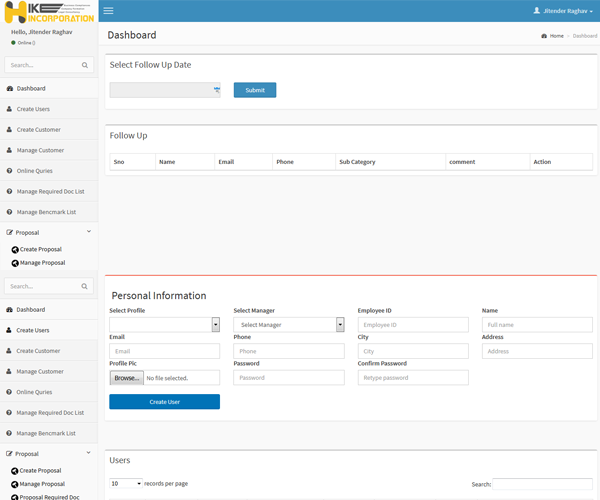This screenshot has height=500, width=600.
Task: Click the green Online status indicator
Action: coord(13,43)
